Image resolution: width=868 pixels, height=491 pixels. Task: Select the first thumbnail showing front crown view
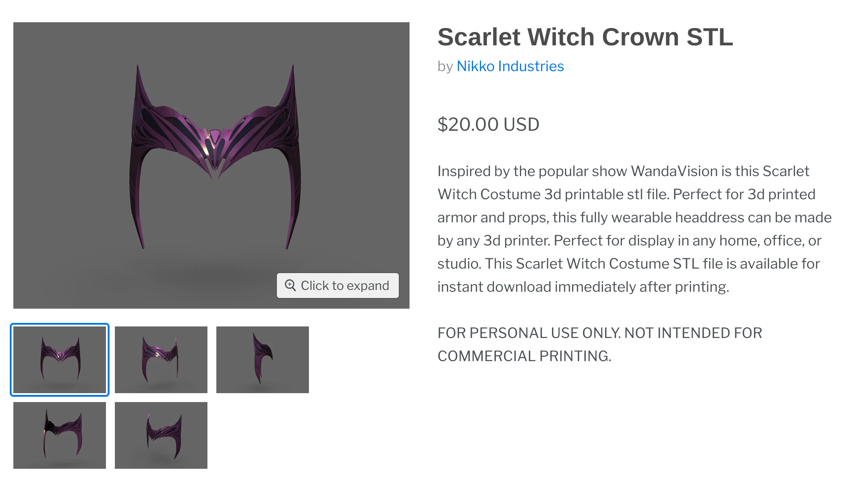(60, 360)
